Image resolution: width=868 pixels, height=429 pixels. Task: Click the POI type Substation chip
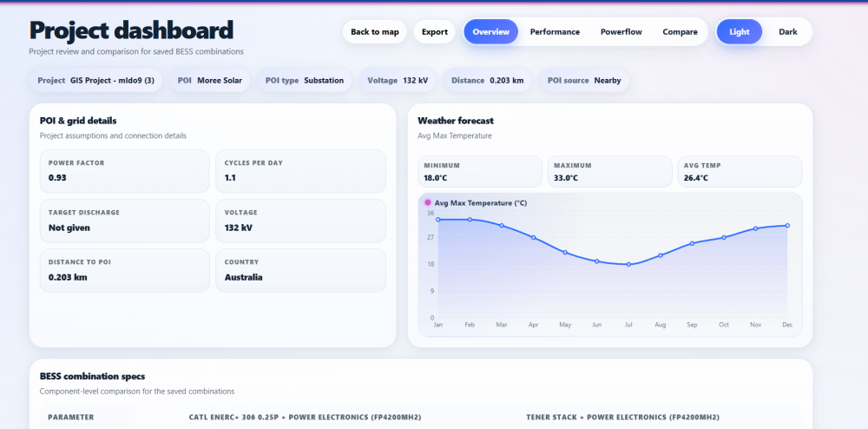(x=305, y=80)
